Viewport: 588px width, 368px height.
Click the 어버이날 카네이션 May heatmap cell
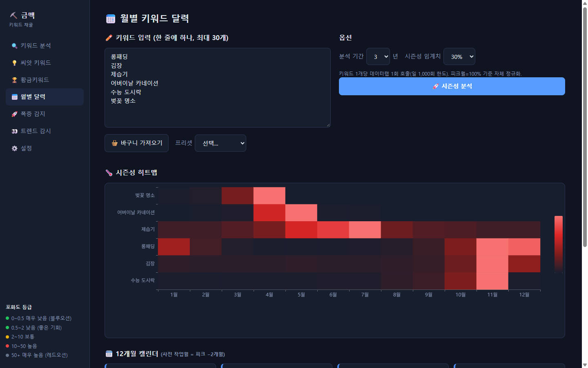(x=301, y=213)
